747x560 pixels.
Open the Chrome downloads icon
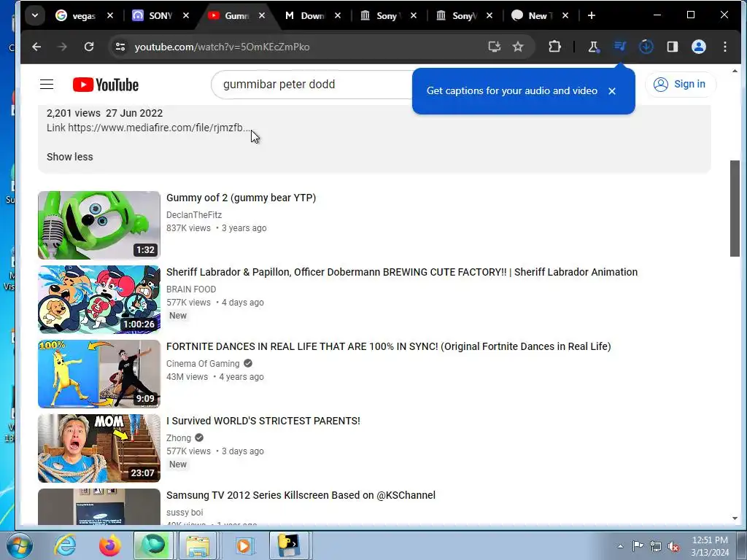point(646,47)
